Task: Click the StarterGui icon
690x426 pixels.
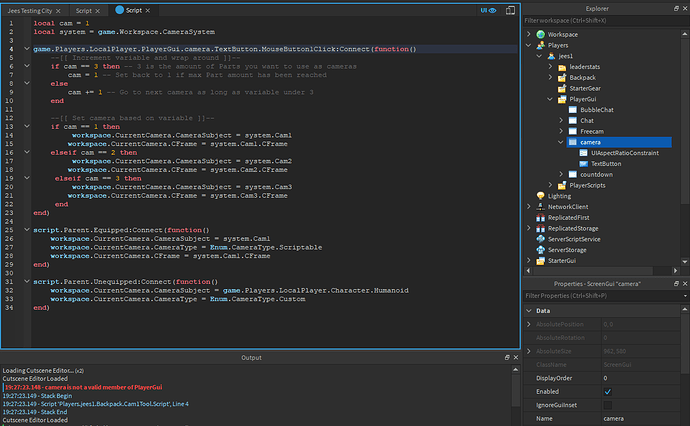Action: coord(540,261)
